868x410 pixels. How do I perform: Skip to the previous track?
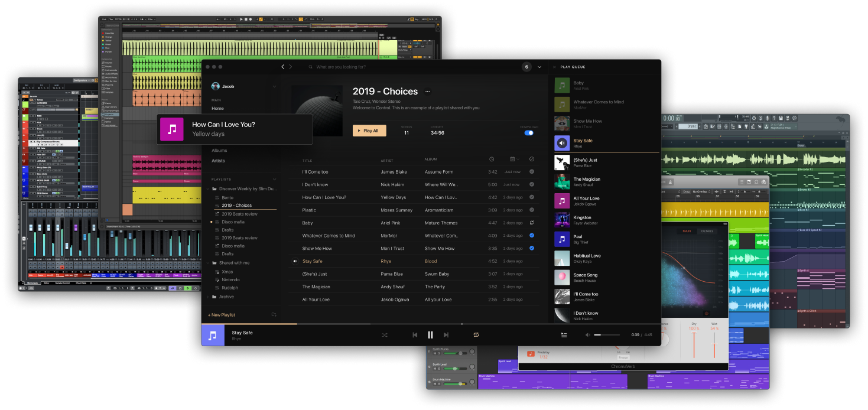(415, 335)
